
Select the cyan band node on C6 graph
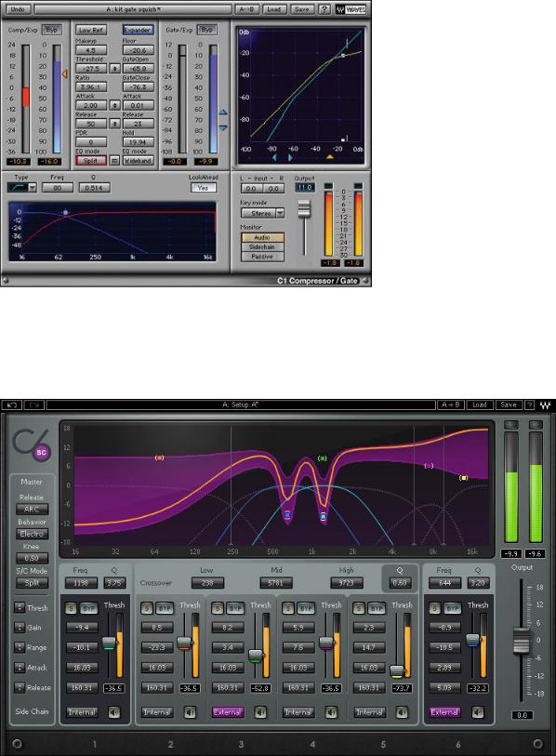coord(323,517)
